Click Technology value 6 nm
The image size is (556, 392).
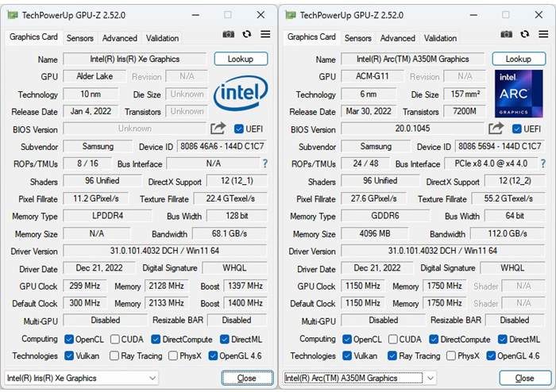[x=369, y=94]
